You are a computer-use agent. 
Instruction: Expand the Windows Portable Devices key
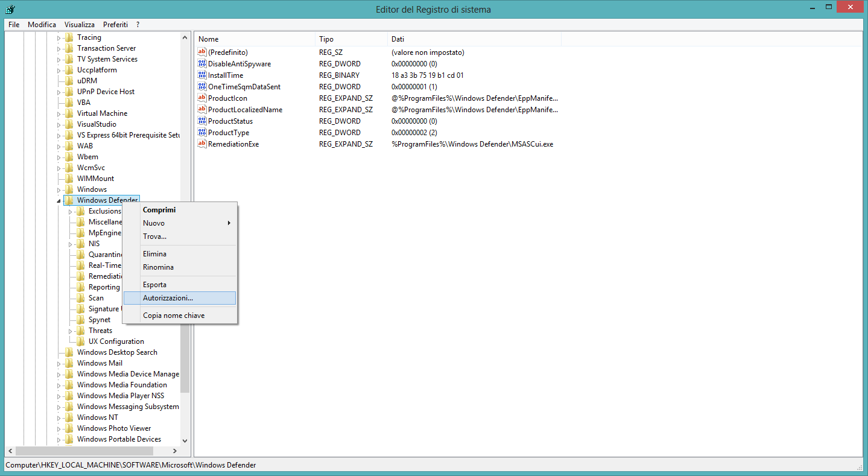click(x=59, y=440)
